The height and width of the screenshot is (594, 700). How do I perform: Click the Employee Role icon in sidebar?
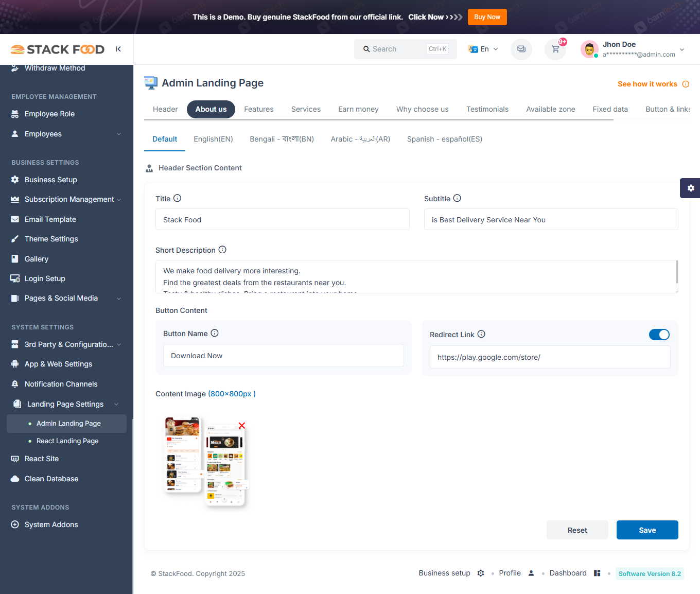click(15, 114)
